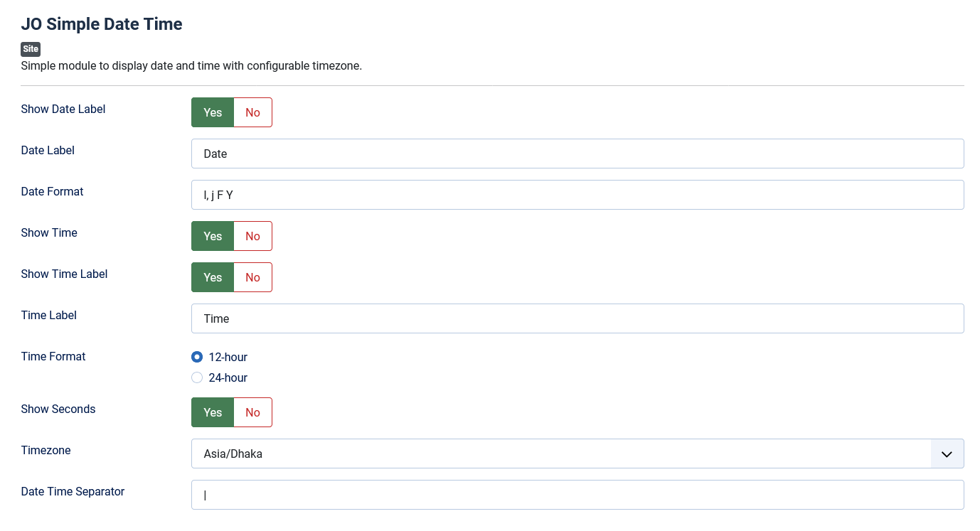Set Show Date Label to Yes
This screenshot has width=980, height=531.
point(213,112)
